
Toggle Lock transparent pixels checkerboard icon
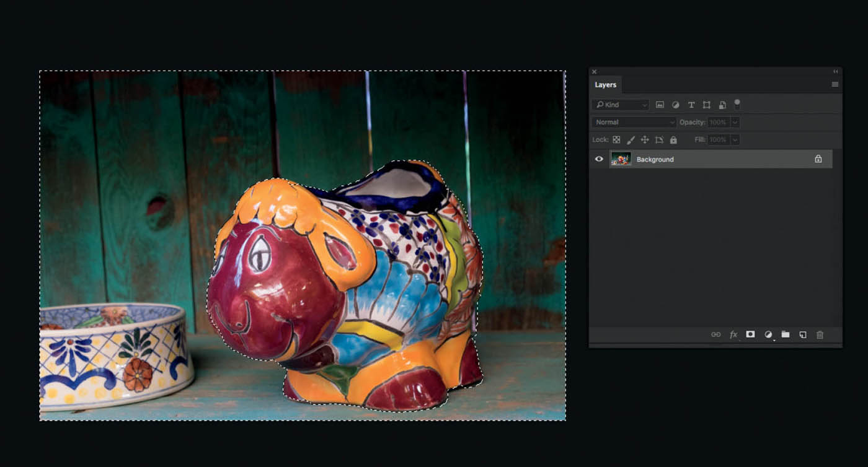pos(616,140)
